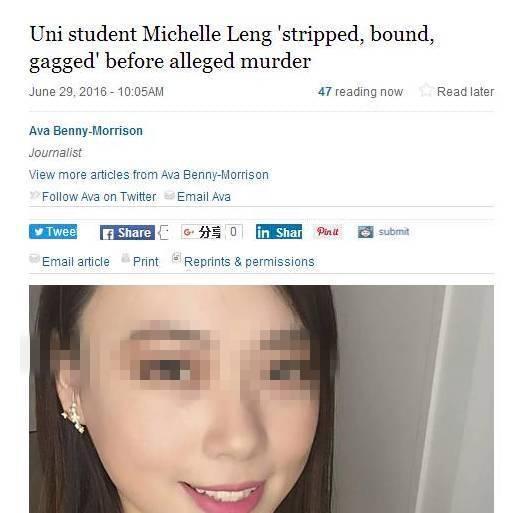
Task: Click the reprints document icon
Action: (x=176, y=257)
